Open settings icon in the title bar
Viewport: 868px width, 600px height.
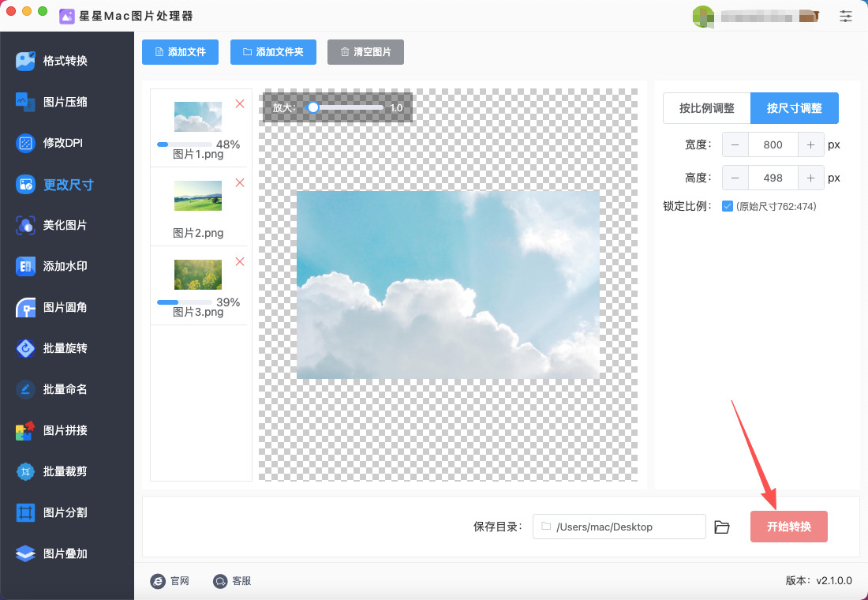point(846,16)
